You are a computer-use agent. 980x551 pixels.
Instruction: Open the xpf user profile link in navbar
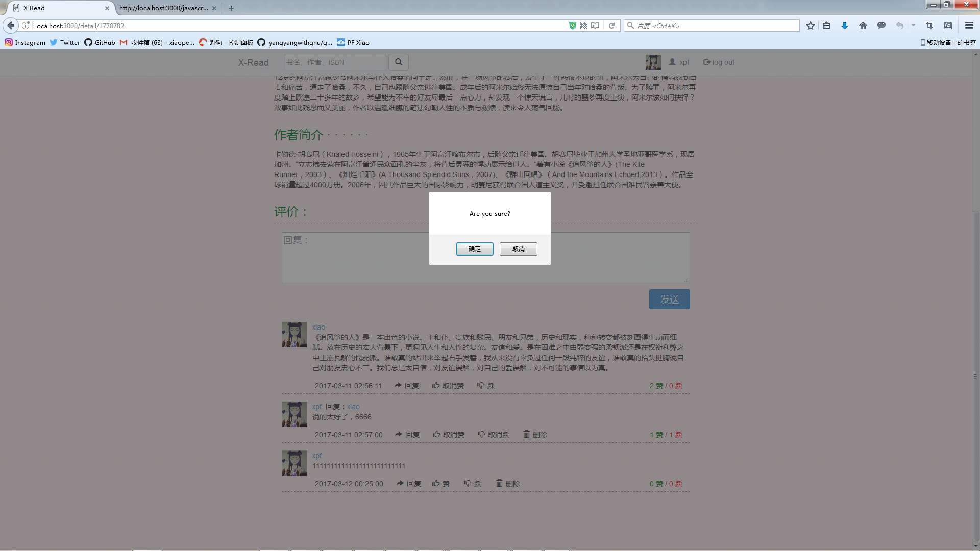coord(679,62)
